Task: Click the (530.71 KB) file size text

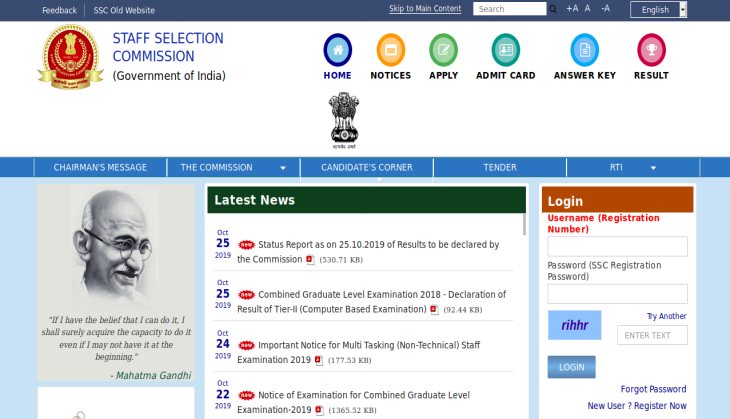Action: 341,260
